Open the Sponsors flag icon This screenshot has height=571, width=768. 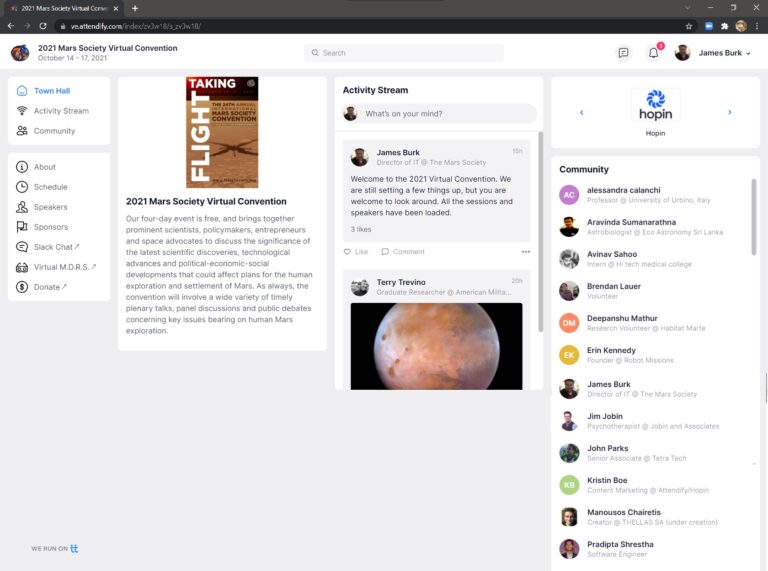[x=22, y=227]
